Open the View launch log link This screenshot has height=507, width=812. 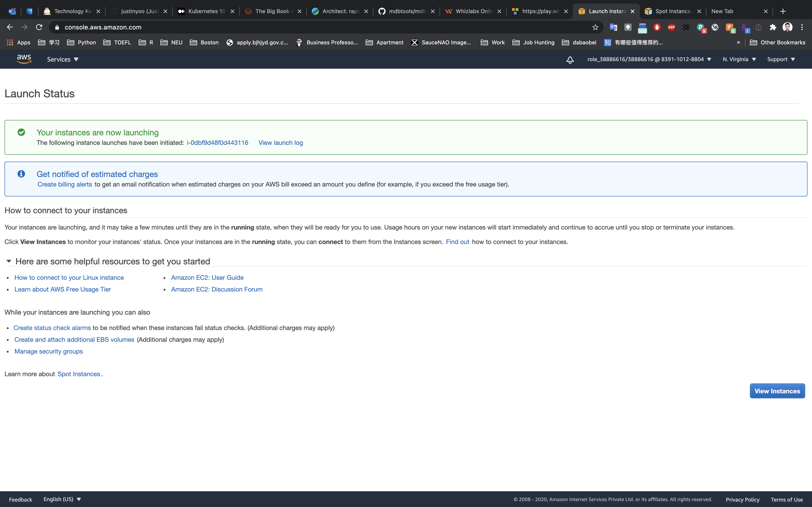click(x=280, y=143)
